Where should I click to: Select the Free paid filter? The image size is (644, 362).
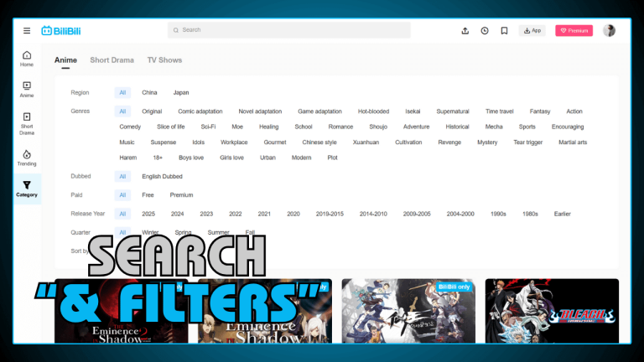tap(148, 195)
